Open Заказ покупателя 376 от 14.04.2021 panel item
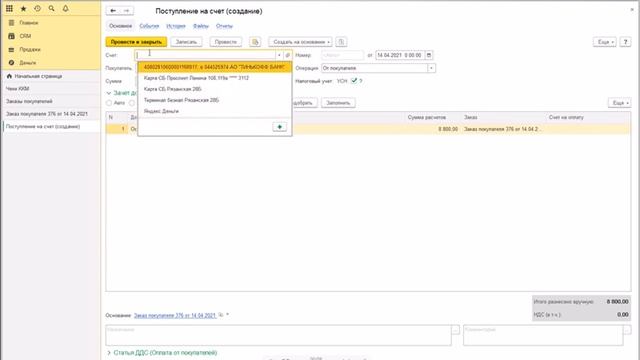The width and height of the screenshot is (640, 360). pos(47,114)
